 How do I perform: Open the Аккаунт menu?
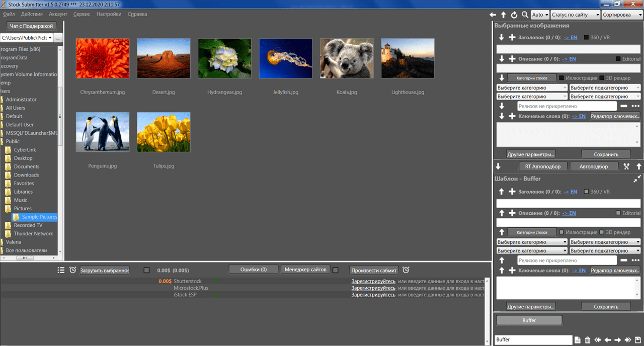point(58,14)
